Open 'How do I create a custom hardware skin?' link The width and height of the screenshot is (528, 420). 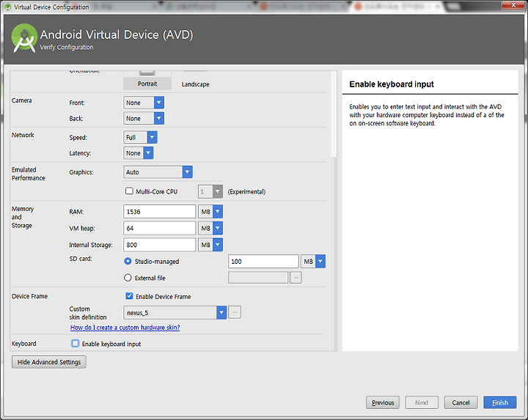[125, 328]
